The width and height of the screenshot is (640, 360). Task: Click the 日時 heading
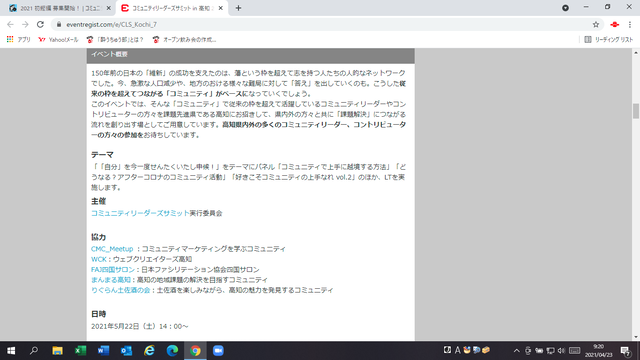(x=98, y=314)
